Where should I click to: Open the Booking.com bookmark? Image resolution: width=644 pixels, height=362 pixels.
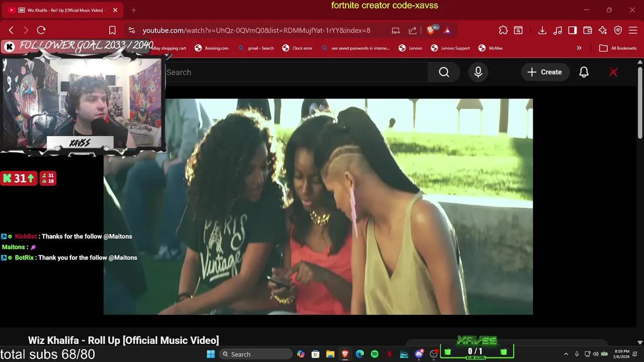(211, 48)
